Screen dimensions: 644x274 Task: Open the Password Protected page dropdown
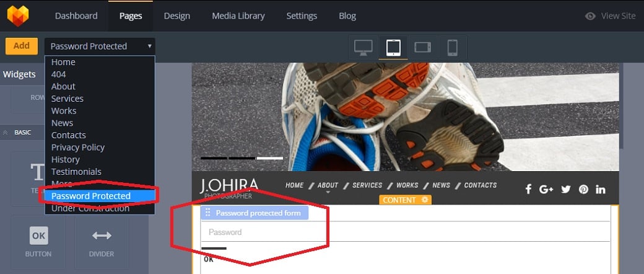[100, 46]
